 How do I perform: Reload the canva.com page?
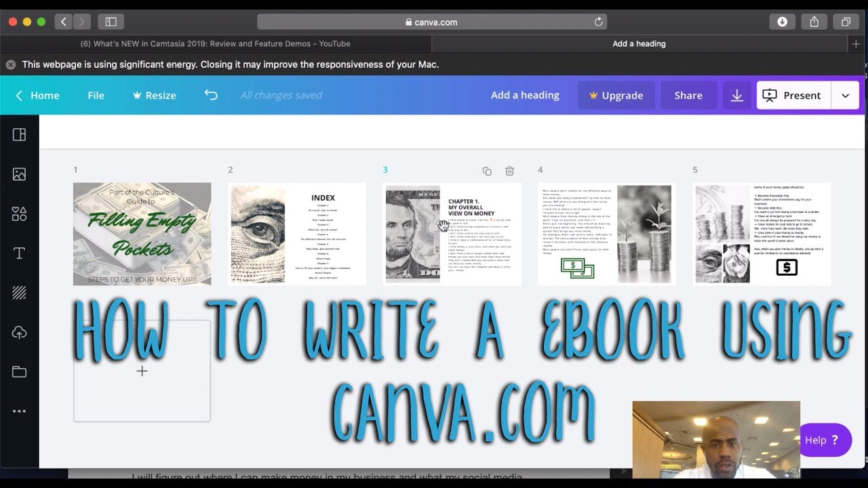coord(598,22)
